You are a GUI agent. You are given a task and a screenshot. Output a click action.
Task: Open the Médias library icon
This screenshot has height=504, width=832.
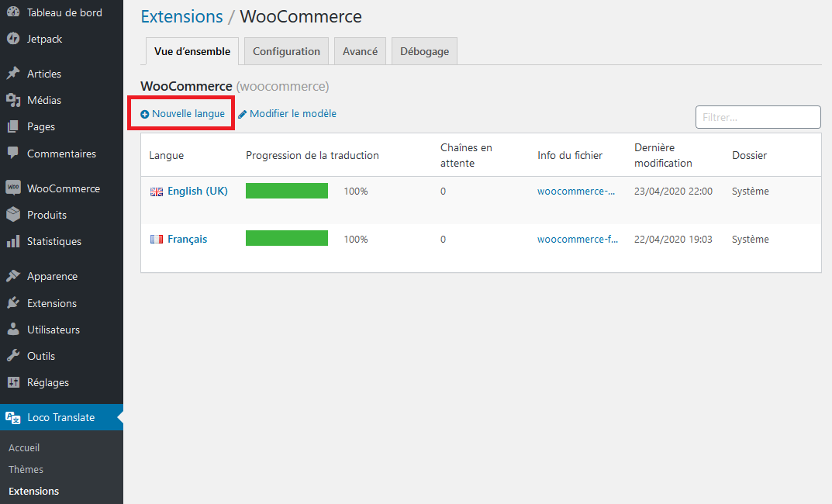[x=12, y=99]
